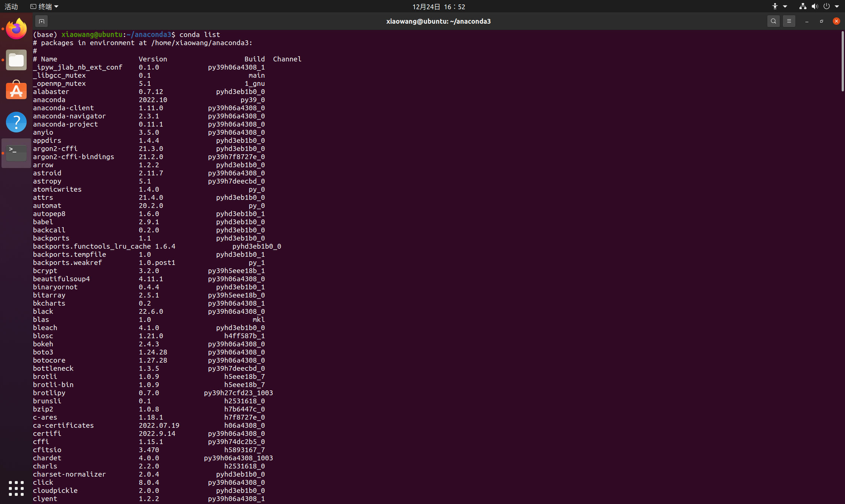The image size is (845, 504).
Task: Expand the system menu arrow
Action: pyautogui.click(x=837, y=6)
